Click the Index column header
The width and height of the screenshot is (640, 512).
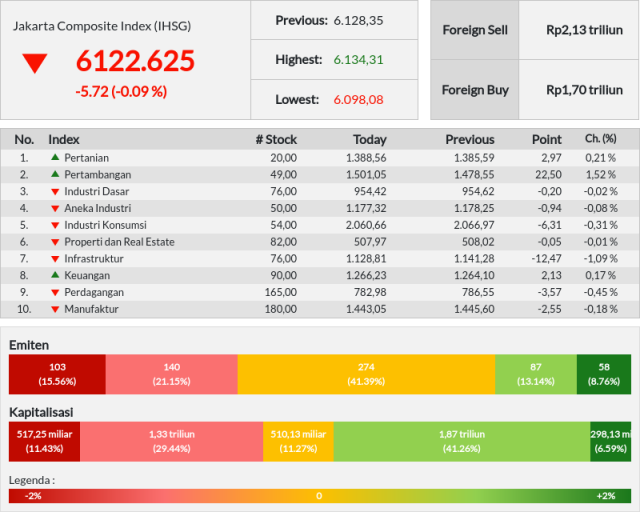pyautogui.click(x=64, y=140)
